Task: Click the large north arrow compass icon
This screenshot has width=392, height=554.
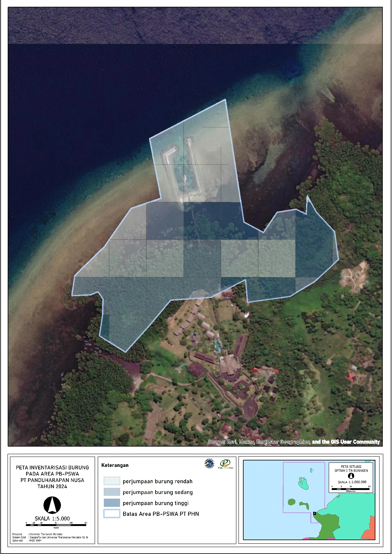Action: pos(52,505)
